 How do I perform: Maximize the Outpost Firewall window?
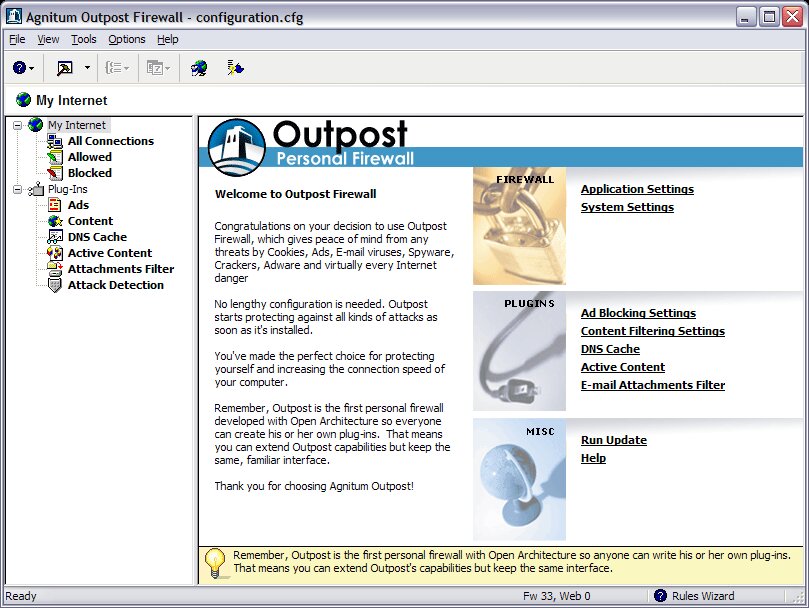click(769, 17)
